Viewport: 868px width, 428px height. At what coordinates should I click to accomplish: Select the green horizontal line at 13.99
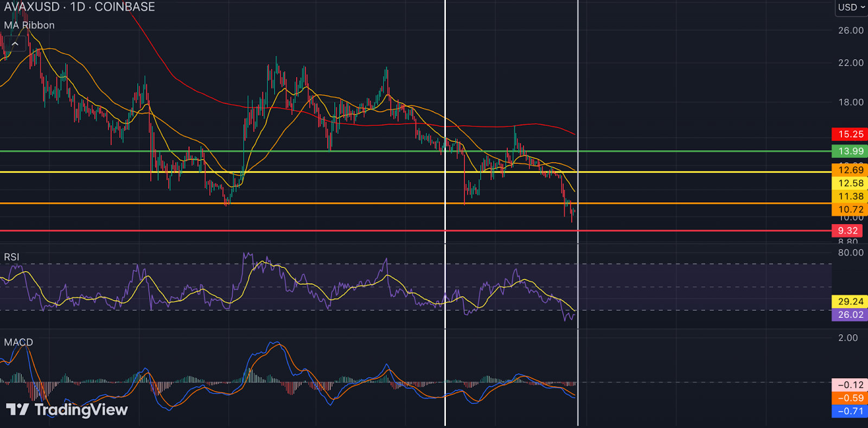(416, 151)
